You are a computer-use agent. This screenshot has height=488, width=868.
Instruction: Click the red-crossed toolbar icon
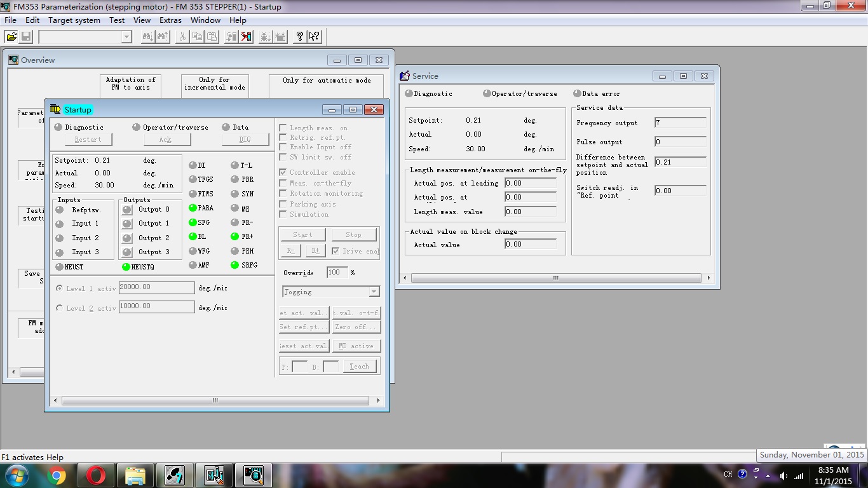coord(247,37)
